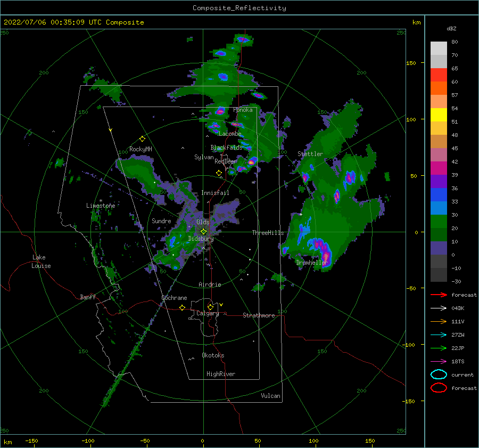The image size is (479, 448).
Task: Click the red forecast ellipse legend icon
Action: [439, 388]
